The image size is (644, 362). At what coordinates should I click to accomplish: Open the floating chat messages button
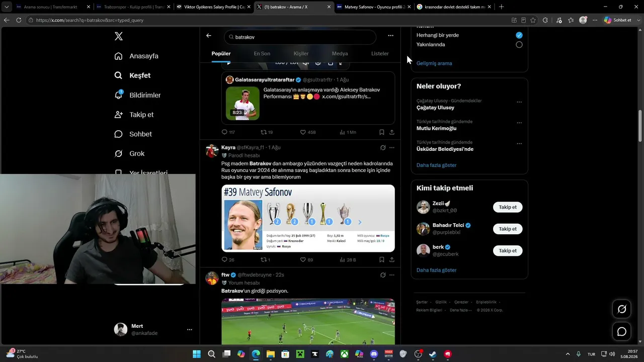click(x=622, y=332)
